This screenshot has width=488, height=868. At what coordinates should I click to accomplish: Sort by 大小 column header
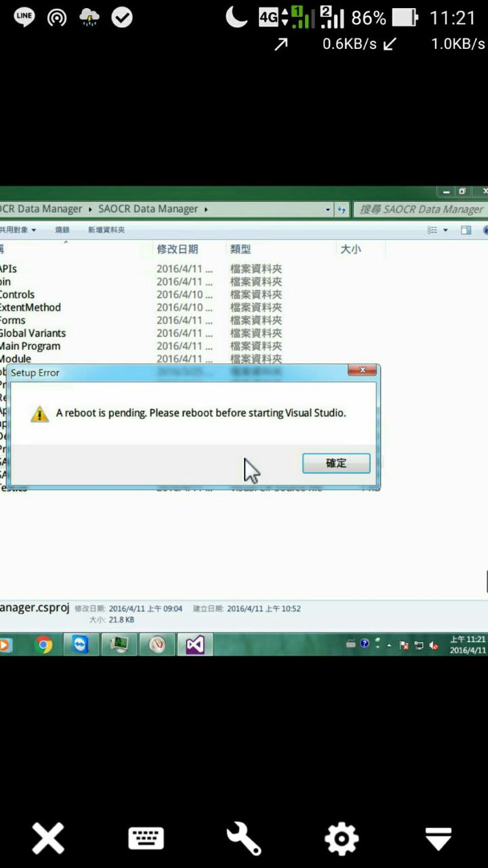click(350, 250)
